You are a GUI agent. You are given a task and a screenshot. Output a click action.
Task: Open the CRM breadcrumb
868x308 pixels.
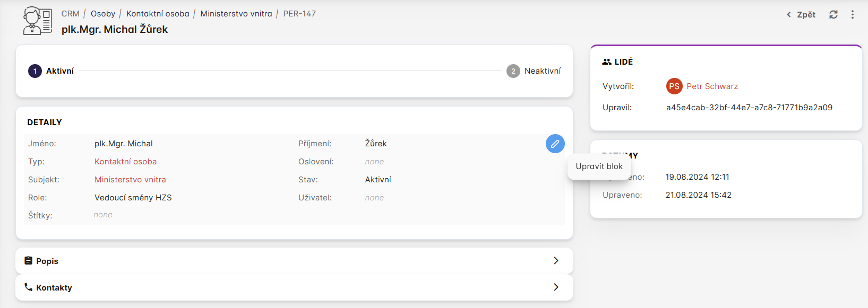[70, 14]
